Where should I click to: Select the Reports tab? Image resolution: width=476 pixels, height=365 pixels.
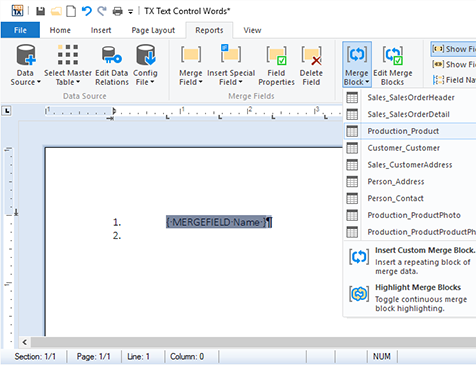pyautogui.click(x=209, y=30)
